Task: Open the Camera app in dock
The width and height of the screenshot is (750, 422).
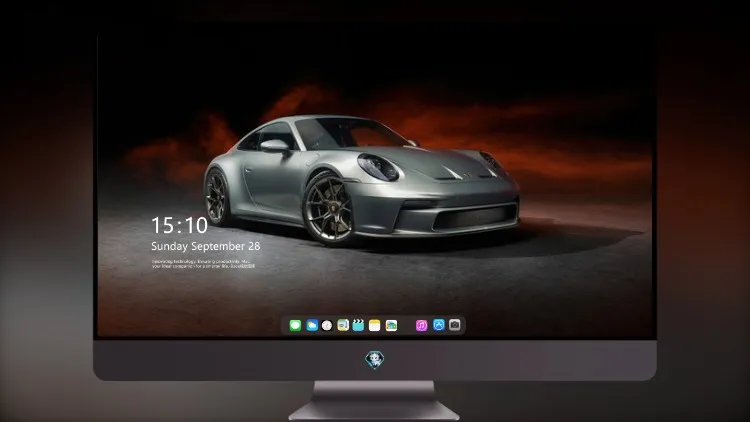Action: tap(455, 325)
